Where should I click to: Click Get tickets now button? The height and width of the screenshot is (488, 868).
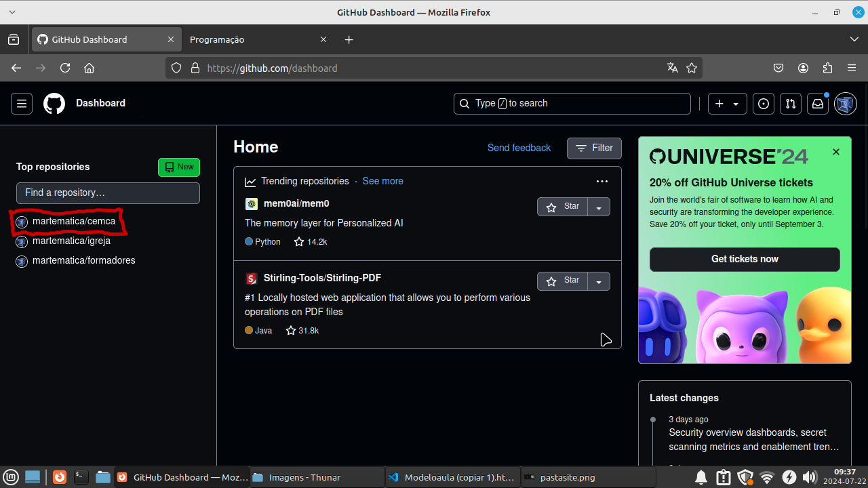pyautogui.click(x=745, y=260)
